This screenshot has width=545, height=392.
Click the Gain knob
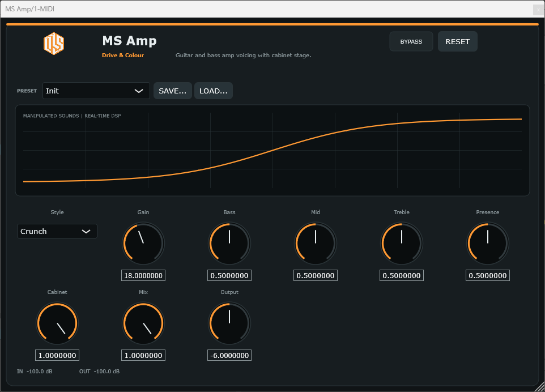[143, 243]
